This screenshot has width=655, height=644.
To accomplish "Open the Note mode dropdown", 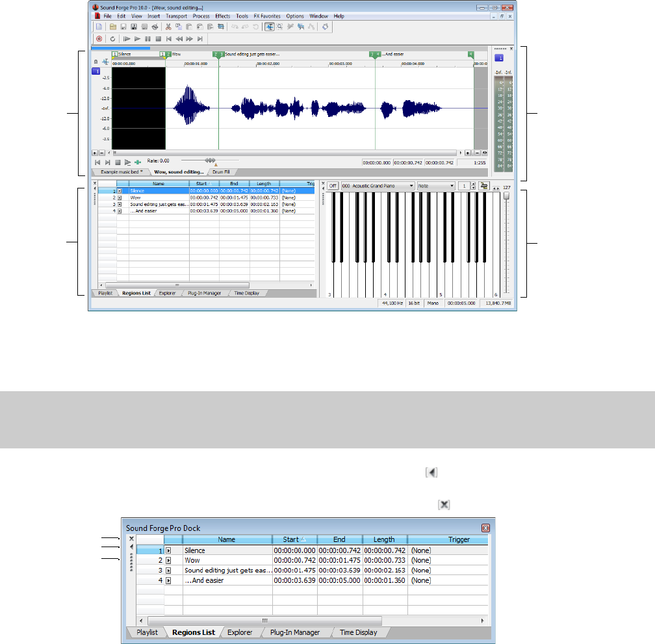I will pos(436,186).
